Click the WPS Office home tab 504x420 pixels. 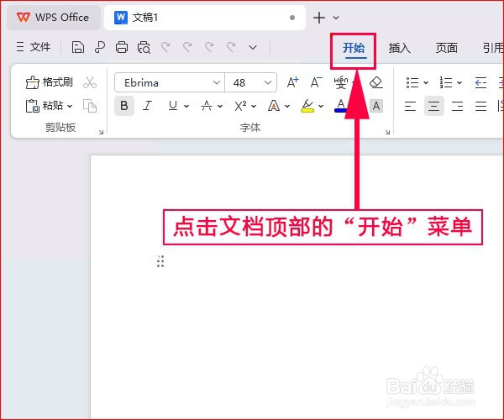tap(54, 18)
